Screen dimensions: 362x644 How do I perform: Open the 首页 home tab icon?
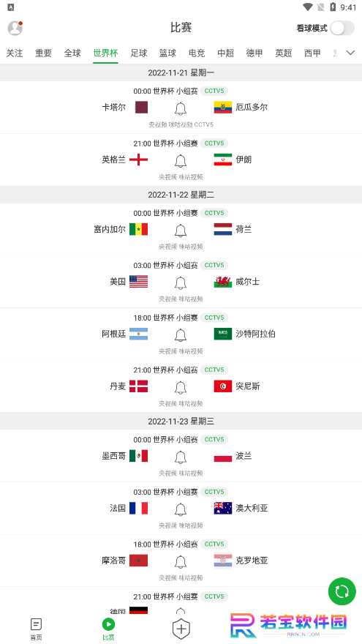(x=36, y=625)
